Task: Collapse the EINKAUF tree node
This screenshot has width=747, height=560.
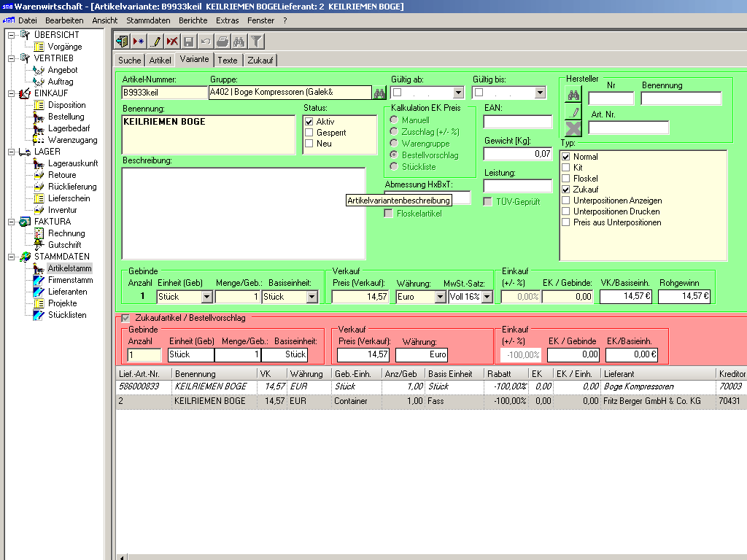Action: pos(11,93)
